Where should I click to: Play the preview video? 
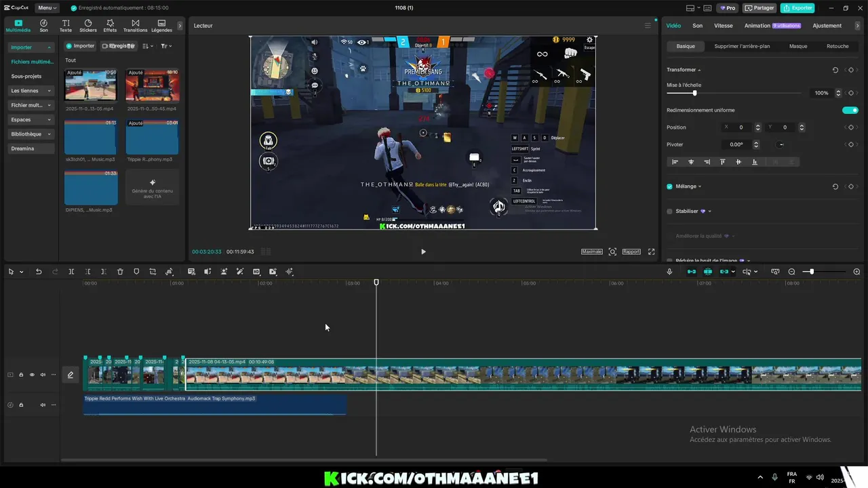click(423, 251)
